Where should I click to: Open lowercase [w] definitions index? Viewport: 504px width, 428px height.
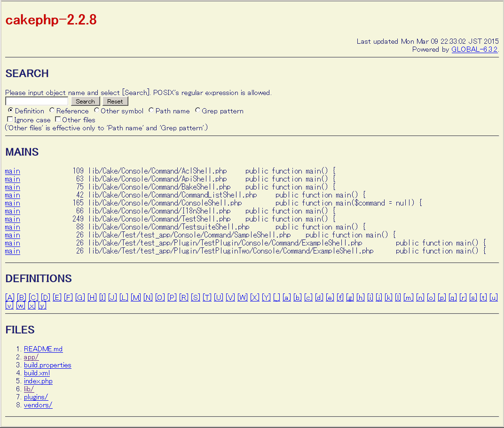21,306
